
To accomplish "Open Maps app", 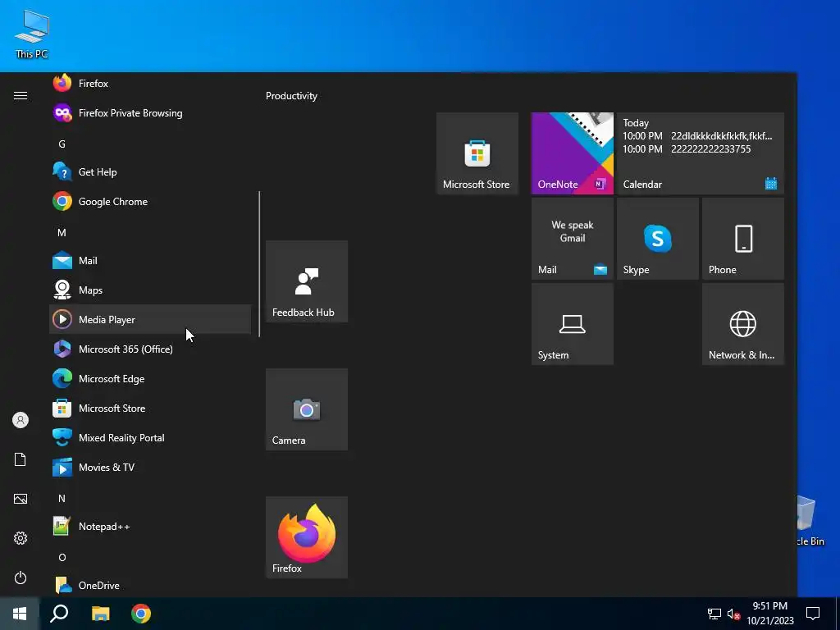I will (x=150, y=290).
